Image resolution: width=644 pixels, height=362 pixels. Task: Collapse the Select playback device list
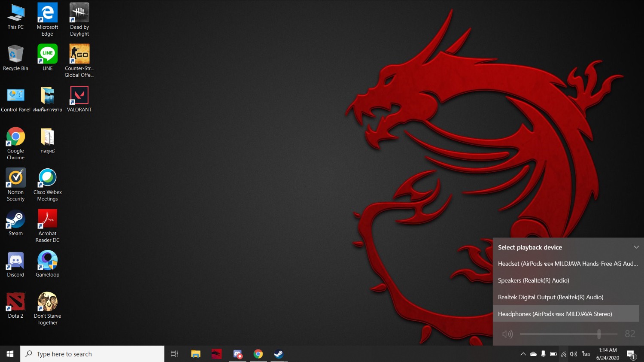coord(636,247)
